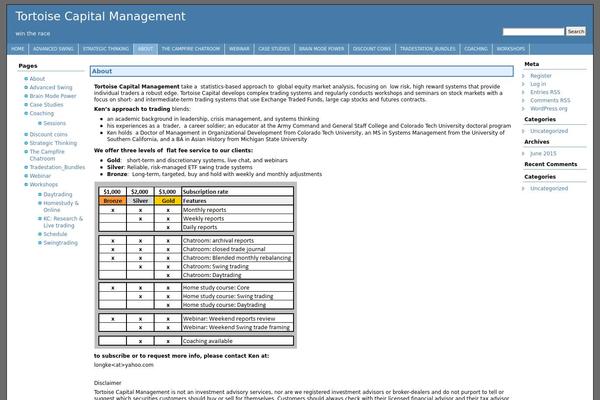Screen dimensions: 600x400
Task: Open the CASE STUDIES navigation tab
Action: click(274, 49)
